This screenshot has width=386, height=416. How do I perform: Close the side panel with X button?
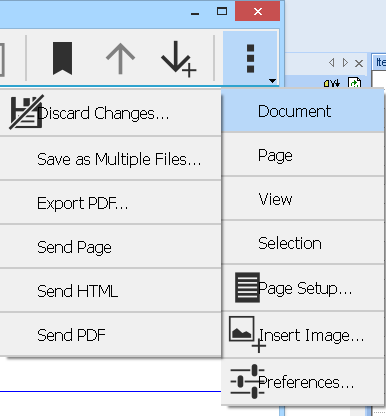pyautogui.click(x=359, y=63)
